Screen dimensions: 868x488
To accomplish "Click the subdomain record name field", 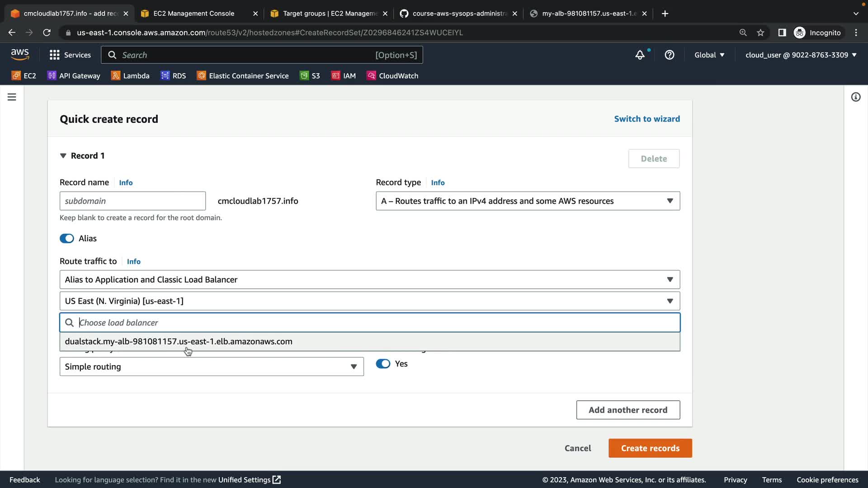I will [x=132, y=201].
